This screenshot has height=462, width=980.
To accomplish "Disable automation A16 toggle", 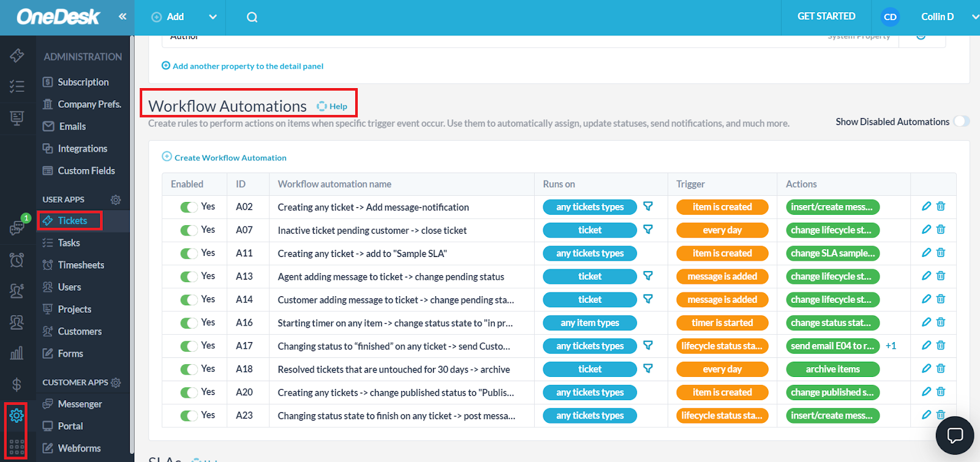I will (x=189, y=323).
